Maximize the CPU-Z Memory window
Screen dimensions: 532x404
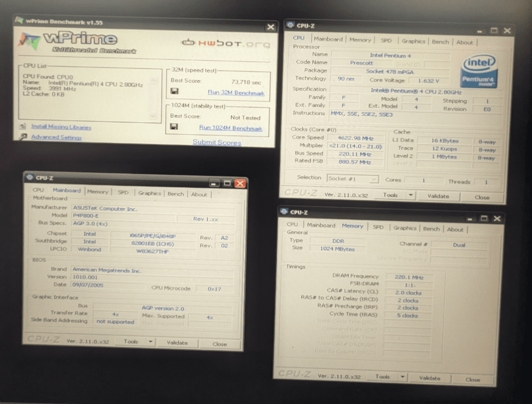[x=484, y=218]
